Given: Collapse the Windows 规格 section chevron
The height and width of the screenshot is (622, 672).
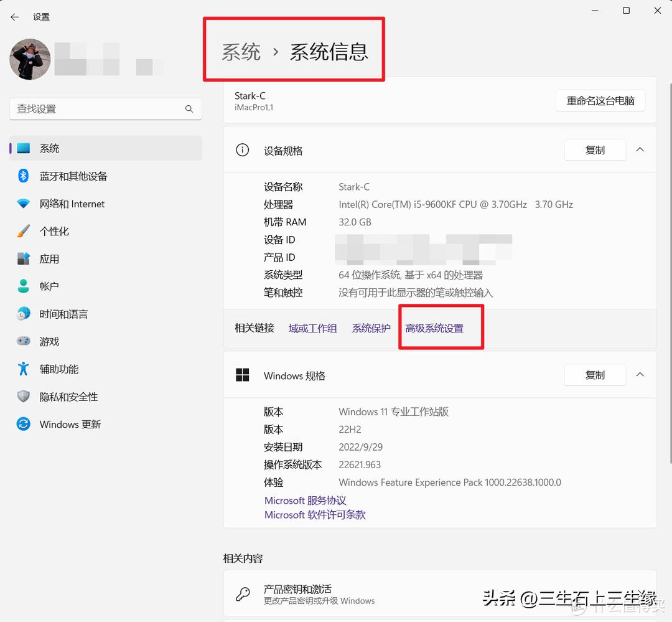Looking at the screenshot, I should click(x=640, y=375).
